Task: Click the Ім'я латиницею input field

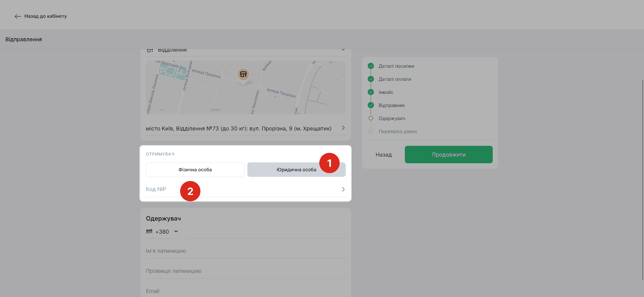Action: pyautogui.click(x=245, y=251)
